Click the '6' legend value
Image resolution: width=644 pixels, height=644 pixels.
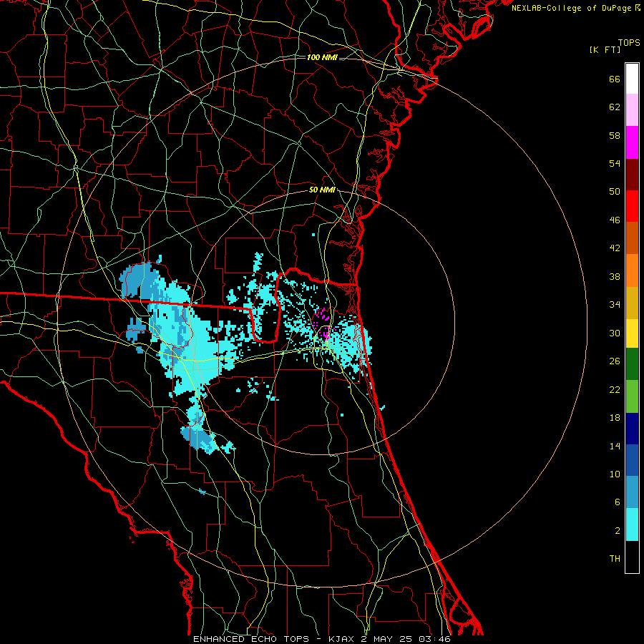[x=618, y=502]
